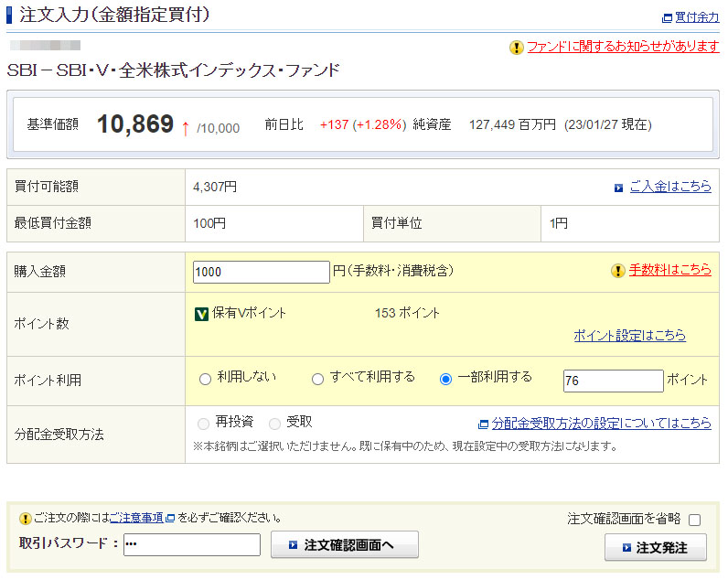The width and height of the screenshot is (728, 580).
Task: Click the green V point icon
Action: pyautogui.click(x=201, y=314)
